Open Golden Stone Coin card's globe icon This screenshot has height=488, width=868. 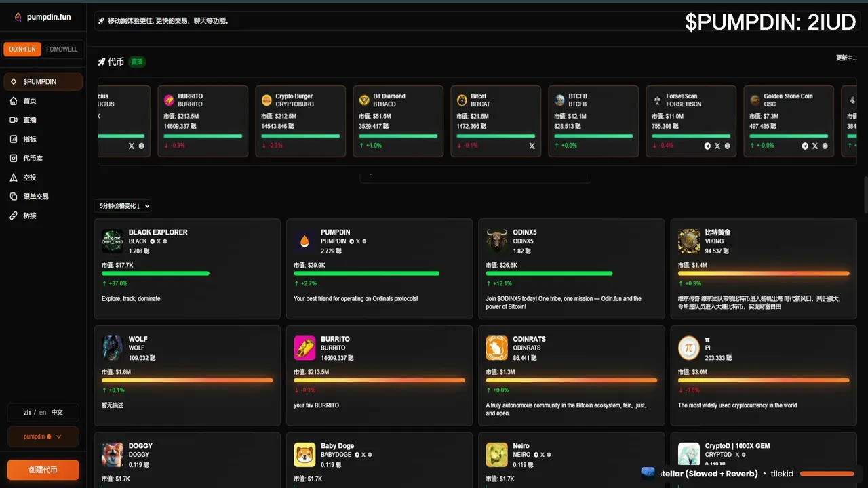825,146
